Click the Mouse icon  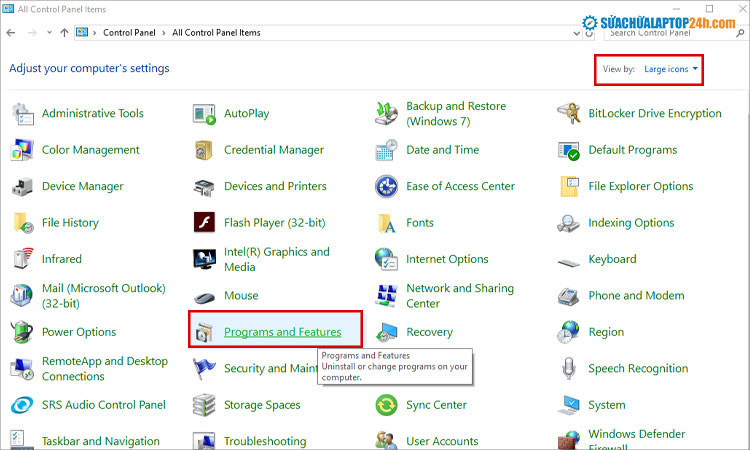click(205, 296)
